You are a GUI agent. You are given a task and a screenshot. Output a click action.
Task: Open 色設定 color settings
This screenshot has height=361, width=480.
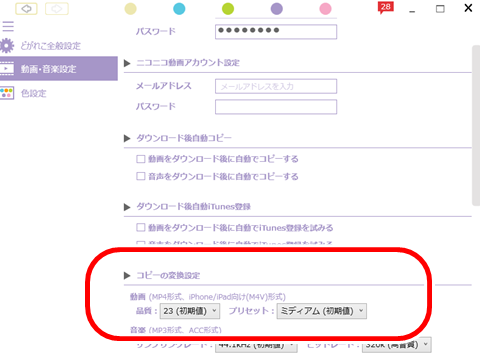33,93
